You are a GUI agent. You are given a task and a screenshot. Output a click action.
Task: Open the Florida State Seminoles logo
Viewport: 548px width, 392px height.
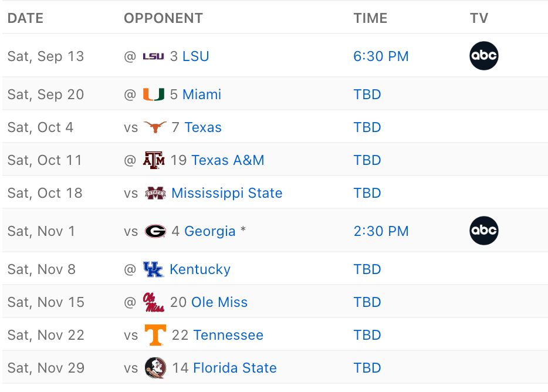click(155, 368)
